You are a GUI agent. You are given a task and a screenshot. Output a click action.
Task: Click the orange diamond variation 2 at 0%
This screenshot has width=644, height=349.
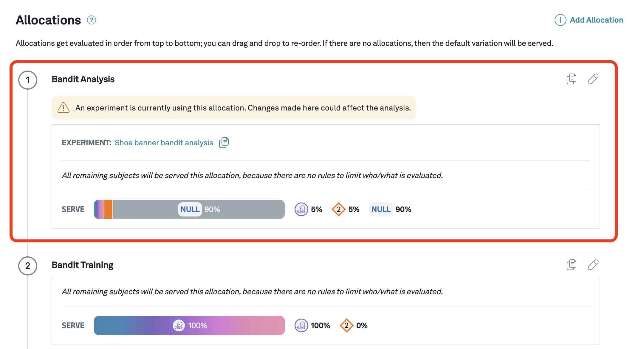point(346,325)
